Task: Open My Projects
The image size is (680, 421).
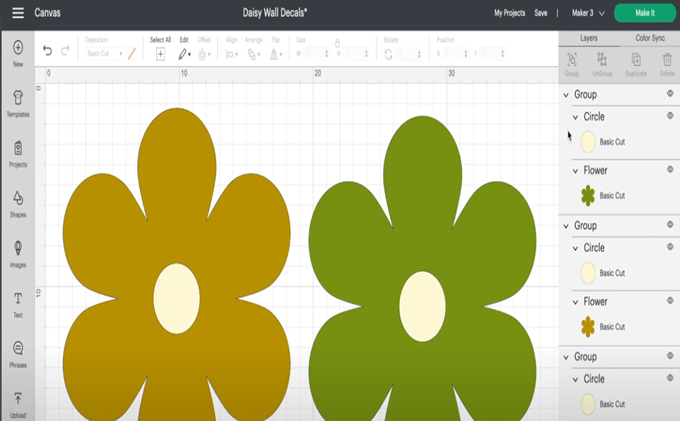Action: (x=510, y=13)
